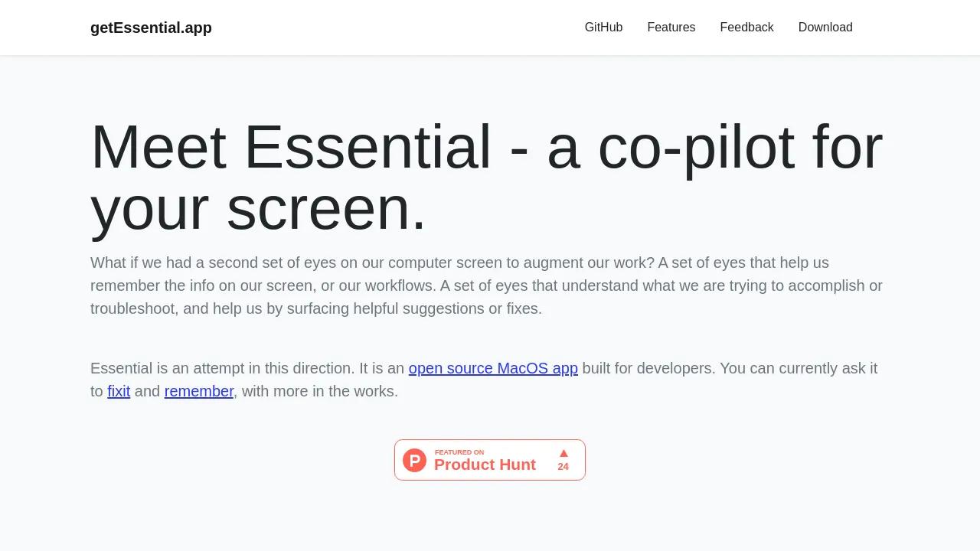
Task: Click the upvote count 24 on badge
Action: pos(563,467)
